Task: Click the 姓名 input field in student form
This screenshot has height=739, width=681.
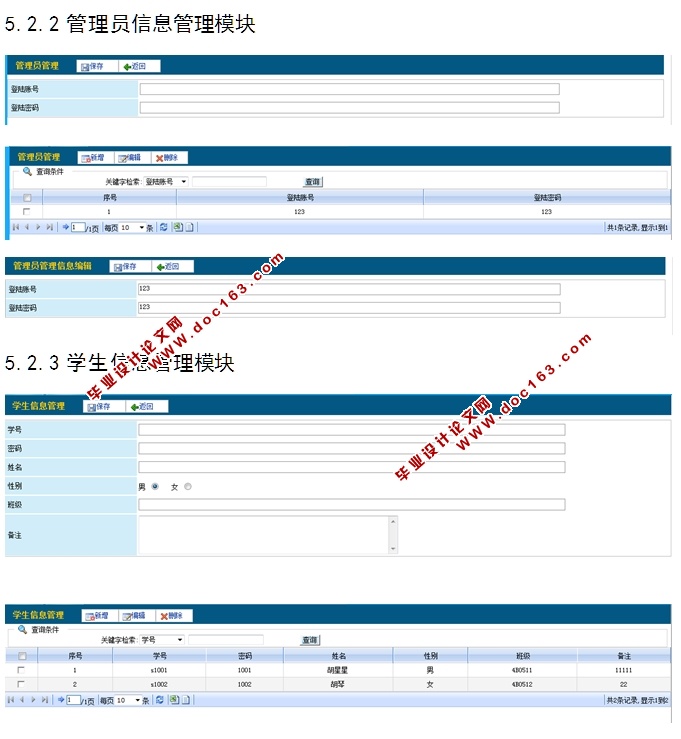Action: 352,468
